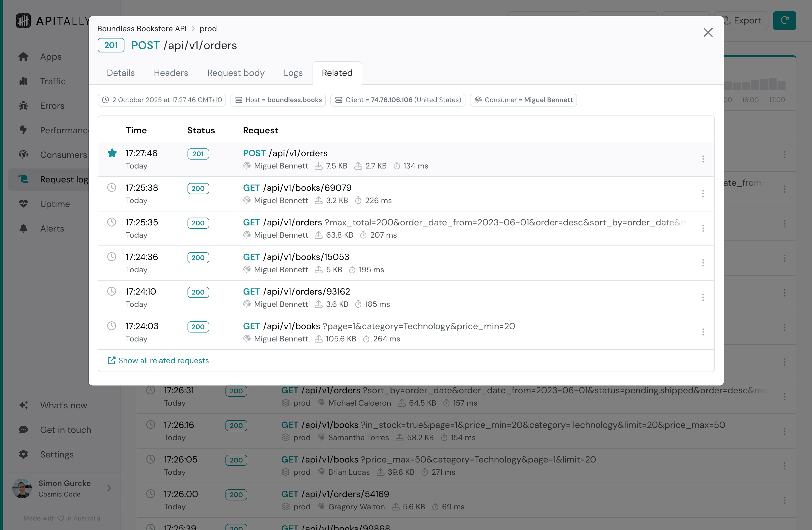
Task: Click the Alerts bell icon in sidebar
Action: coord(23,228)
